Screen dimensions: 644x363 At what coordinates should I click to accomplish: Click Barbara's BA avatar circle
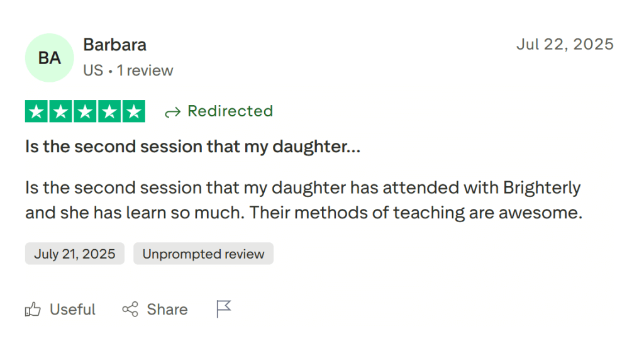point(49,57)
